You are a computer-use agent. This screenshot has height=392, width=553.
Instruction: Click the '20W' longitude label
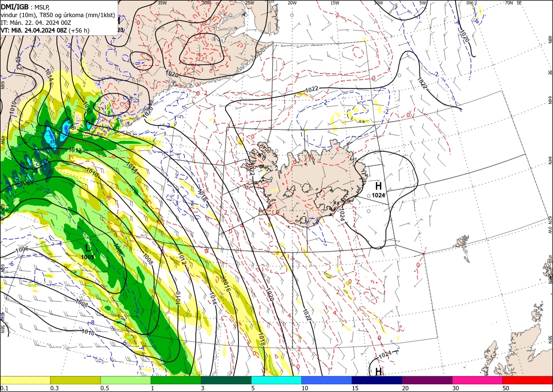click(x=292, y=3)
